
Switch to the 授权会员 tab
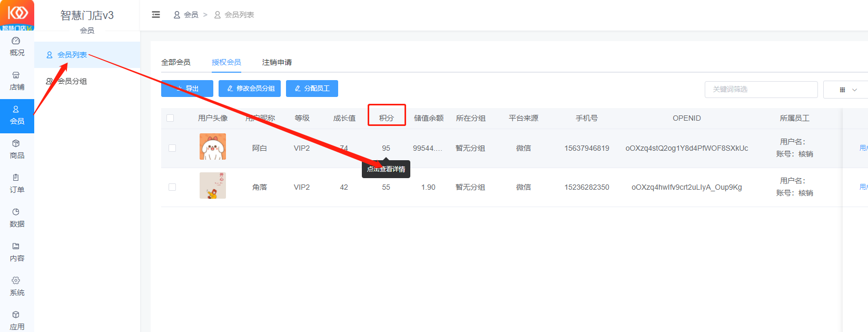(x=226, y=62)
